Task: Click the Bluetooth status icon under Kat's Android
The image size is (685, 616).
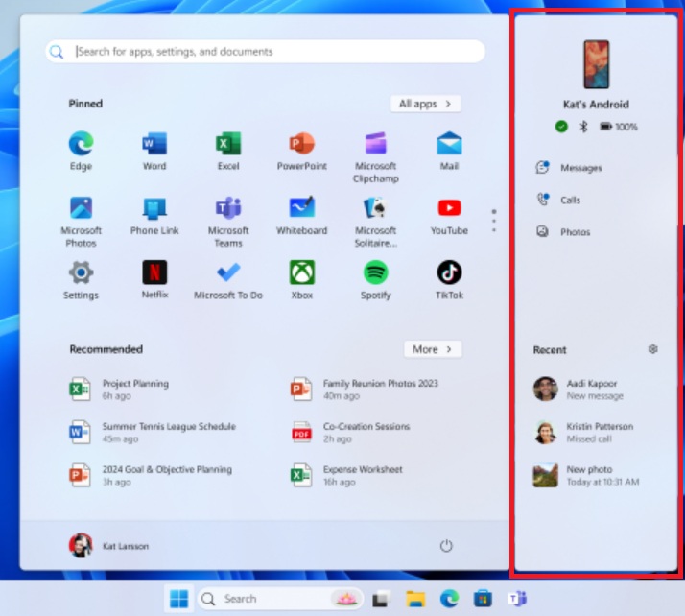Action: click(583, 127)
